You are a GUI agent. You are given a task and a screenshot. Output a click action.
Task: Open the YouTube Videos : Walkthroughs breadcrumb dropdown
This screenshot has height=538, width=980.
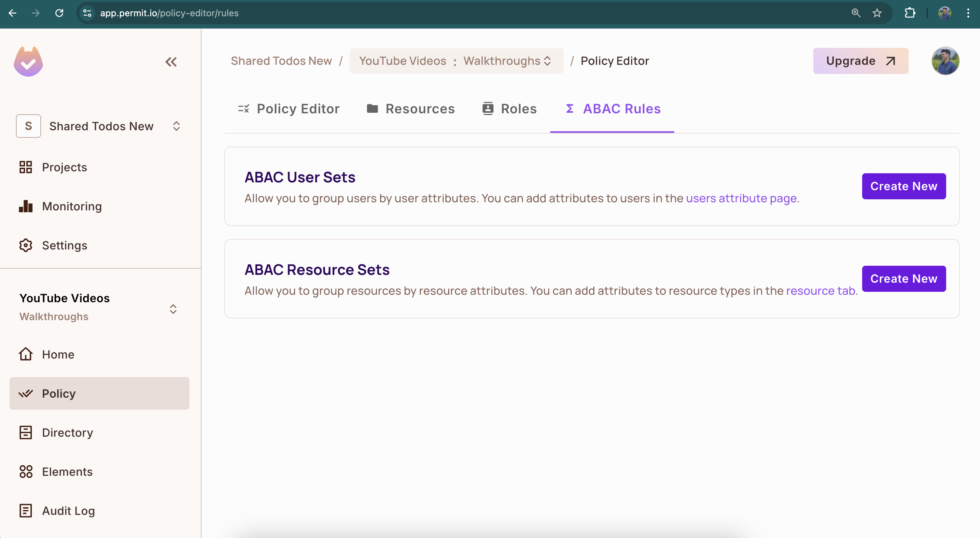click(456, 61)
